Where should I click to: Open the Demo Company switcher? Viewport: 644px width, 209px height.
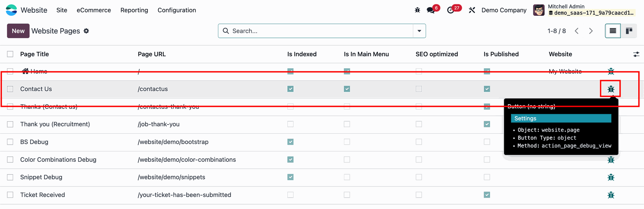pos(504,10)
